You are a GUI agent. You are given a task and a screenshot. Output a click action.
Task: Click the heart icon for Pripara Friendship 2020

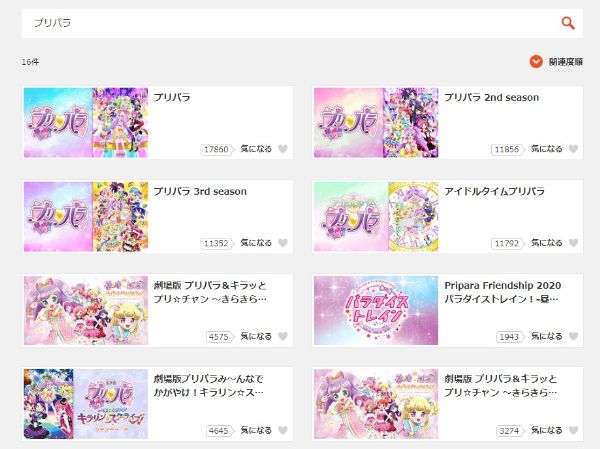(x=573, y=336)
